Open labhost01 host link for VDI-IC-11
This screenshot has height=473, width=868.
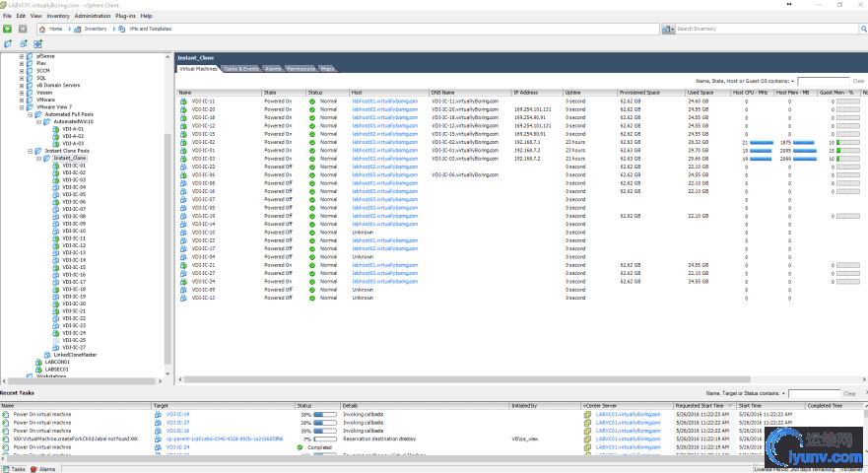click(384, 101)
